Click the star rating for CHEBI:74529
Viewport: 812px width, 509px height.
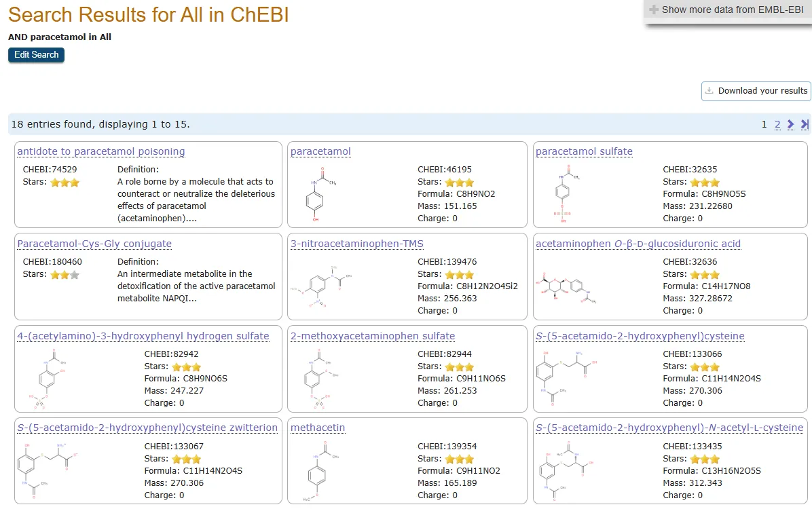[64, 183]
